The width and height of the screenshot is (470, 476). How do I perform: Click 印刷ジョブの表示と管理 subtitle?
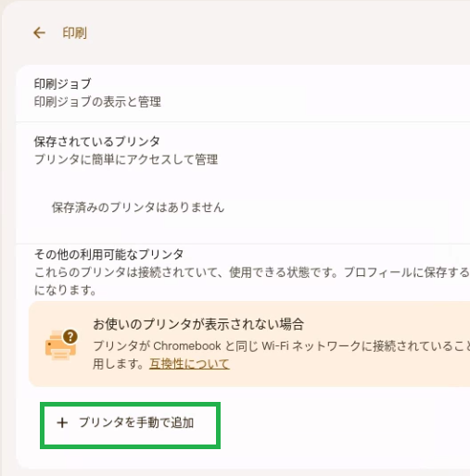(97, 102)
